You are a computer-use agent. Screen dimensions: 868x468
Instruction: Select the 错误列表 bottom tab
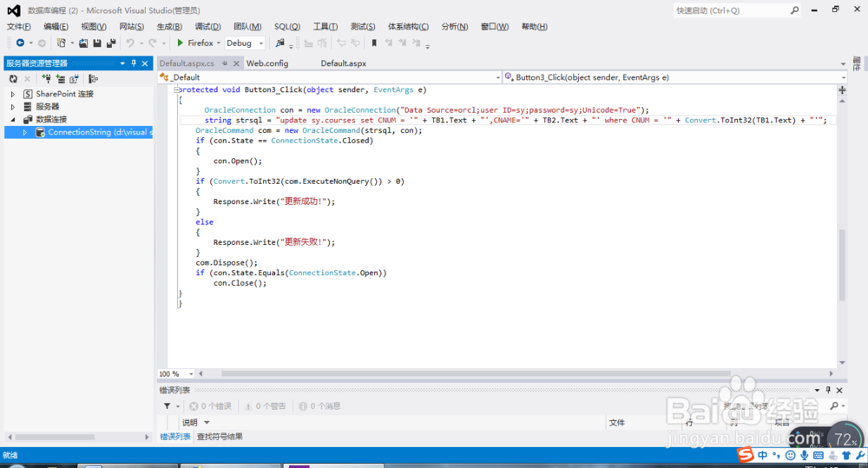click(175, 437)
